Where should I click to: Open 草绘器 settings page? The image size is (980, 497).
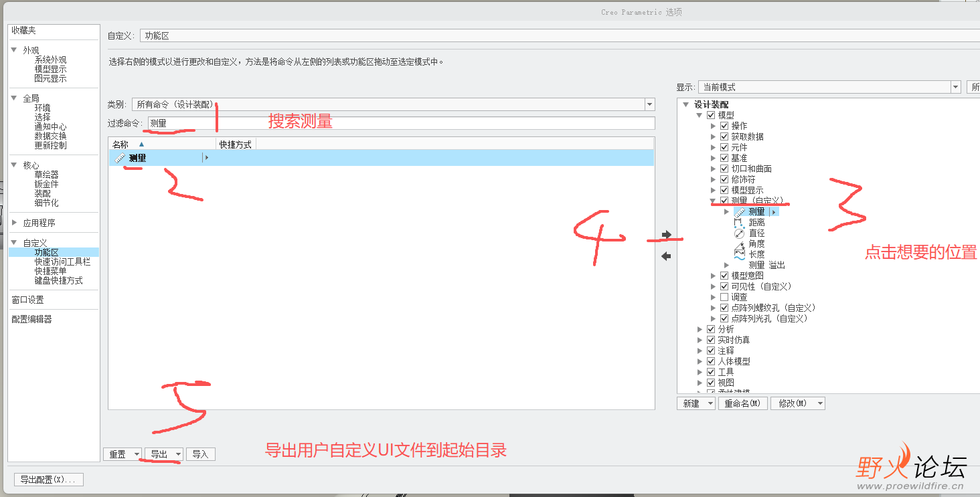(46, 175)
